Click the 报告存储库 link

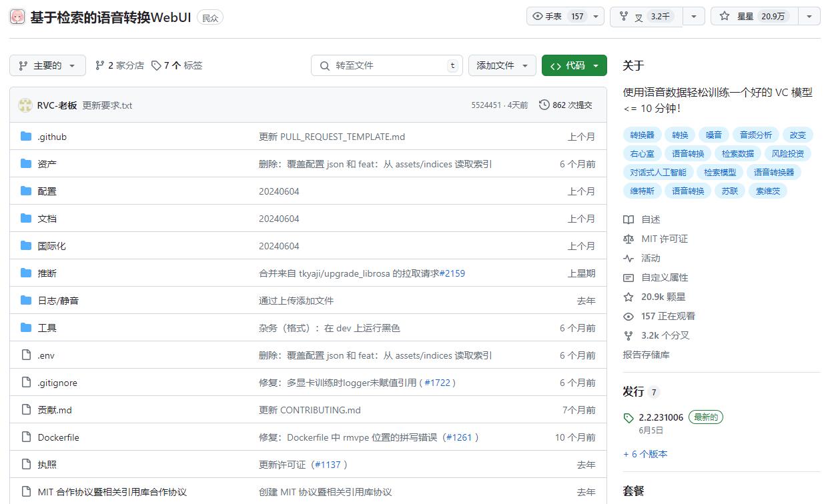pos(646,355)
